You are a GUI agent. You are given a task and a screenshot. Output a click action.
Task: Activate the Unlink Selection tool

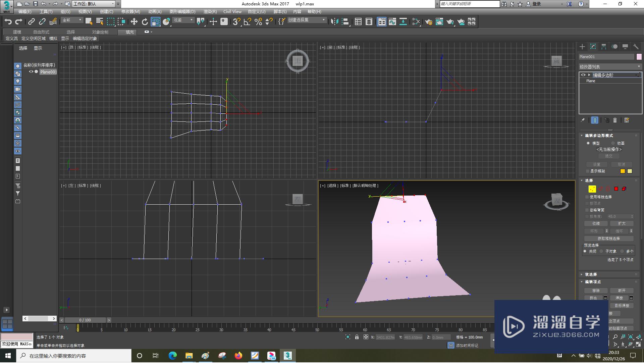[x=42, y=22]
